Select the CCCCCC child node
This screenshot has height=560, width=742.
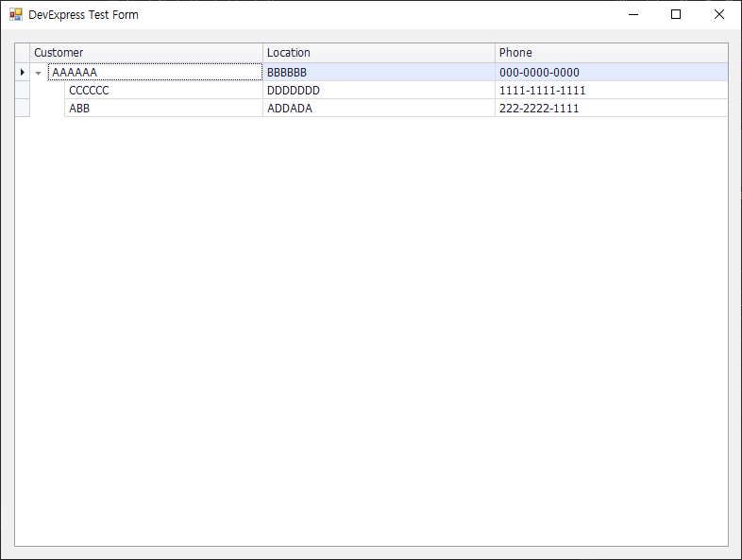tap(163, 90)
